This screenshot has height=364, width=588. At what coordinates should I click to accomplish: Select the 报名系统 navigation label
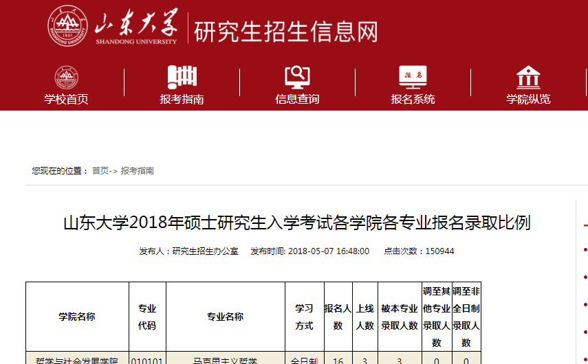point(413,99)
